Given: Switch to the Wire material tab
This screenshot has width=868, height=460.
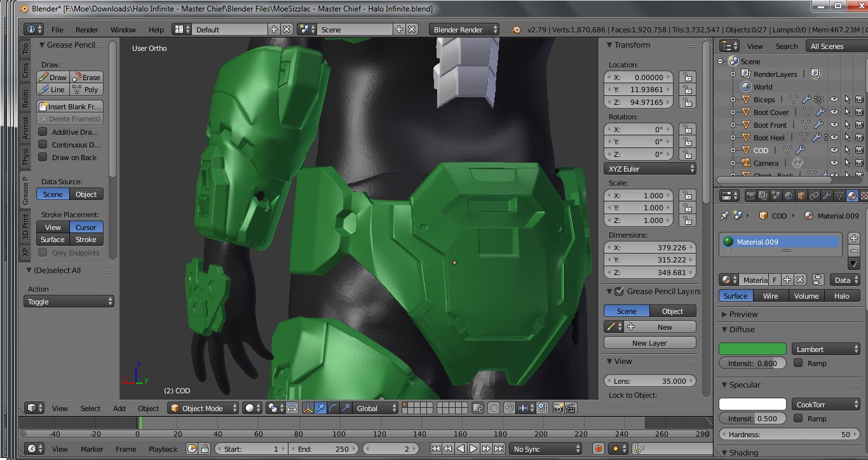Looking at the screenshot, I should [770, 296].
